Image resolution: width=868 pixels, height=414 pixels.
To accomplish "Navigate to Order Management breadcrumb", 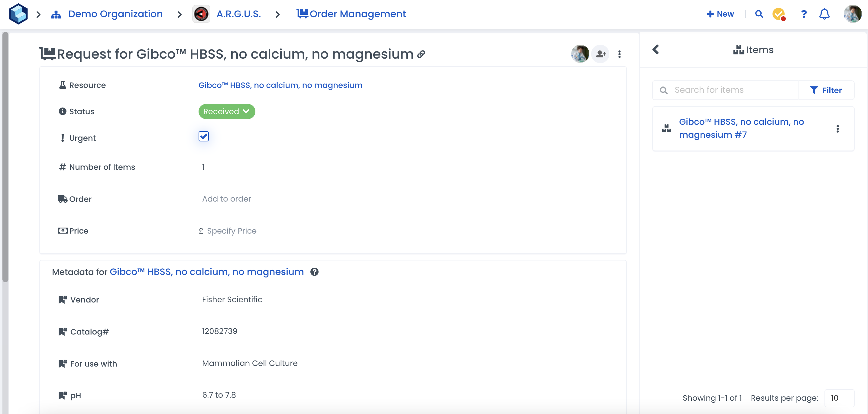I will coord(357,14).
